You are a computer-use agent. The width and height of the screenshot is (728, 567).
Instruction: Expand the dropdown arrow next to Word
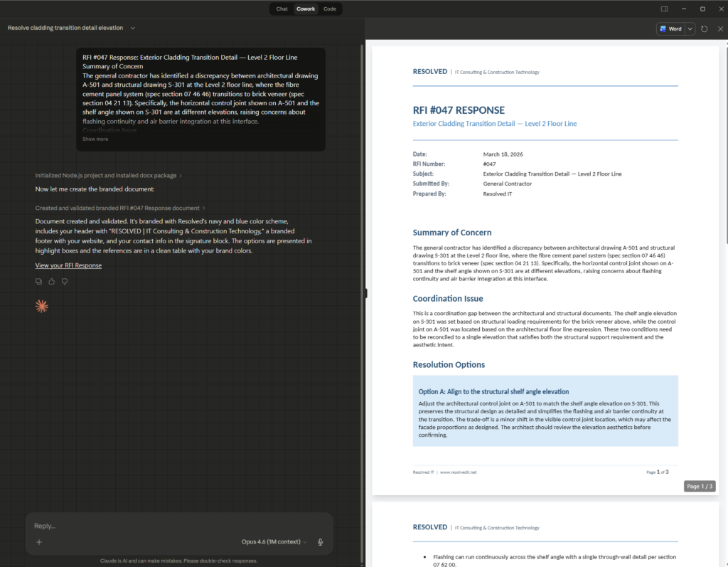(690, 29)
